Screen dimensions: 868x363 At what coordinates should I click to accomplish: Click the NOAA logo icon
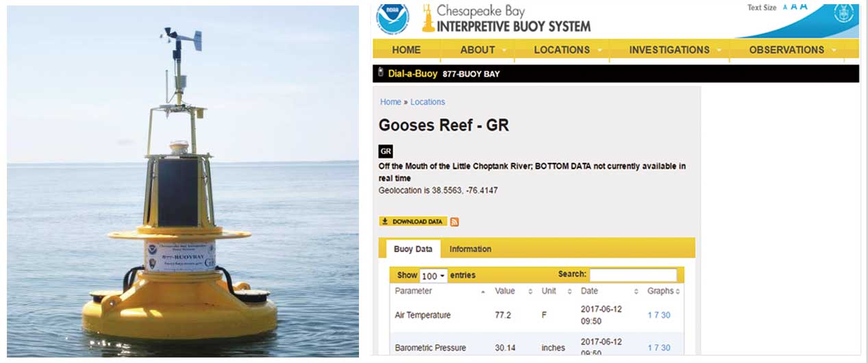pyautogui.click(x=393, y=17)
